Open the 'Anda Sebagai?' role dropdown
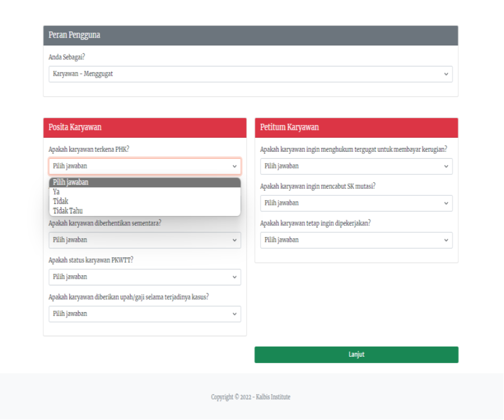 (250, 74)
